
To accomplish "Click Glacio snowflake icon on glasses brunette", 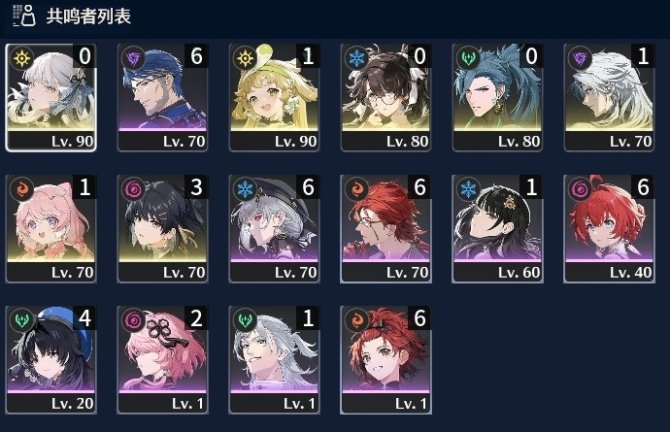I will (x=357, y=58).
